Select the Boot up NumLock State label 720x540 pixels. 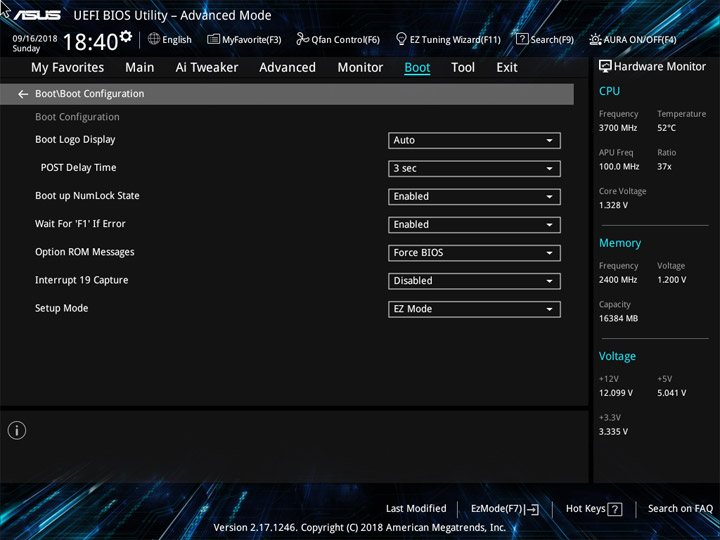(87, 196)
